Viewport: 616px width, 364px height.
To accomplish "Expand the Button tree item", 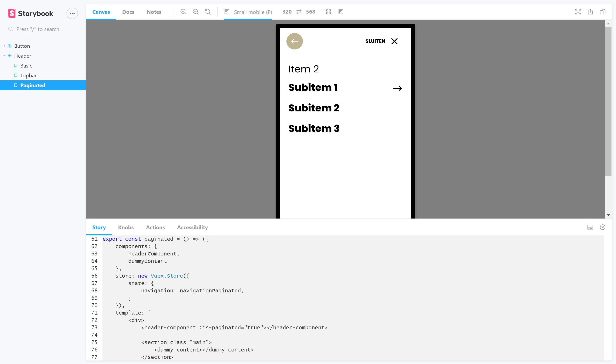I will point(5,46).
